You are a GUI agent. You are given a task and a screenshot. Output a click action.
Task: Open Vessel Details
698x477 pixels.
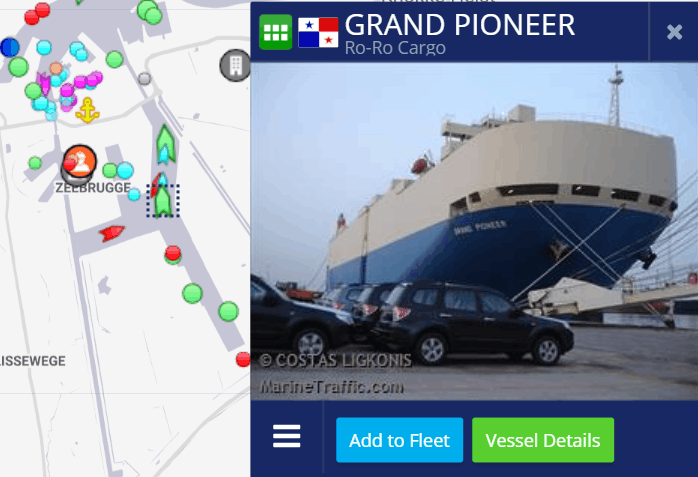(x=543, y=440)
